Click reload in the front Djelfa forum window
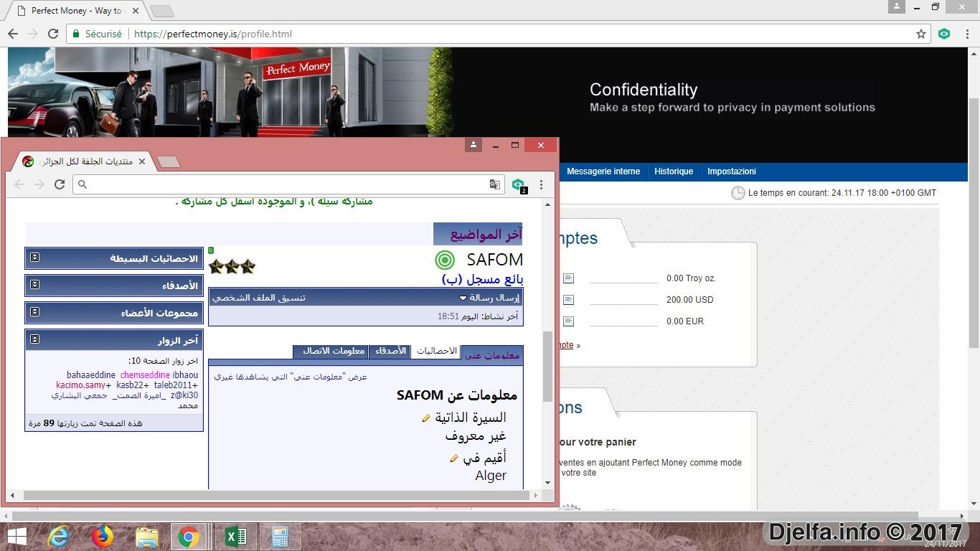The height and width of the screenshot is (551, 980). [60, 184]
